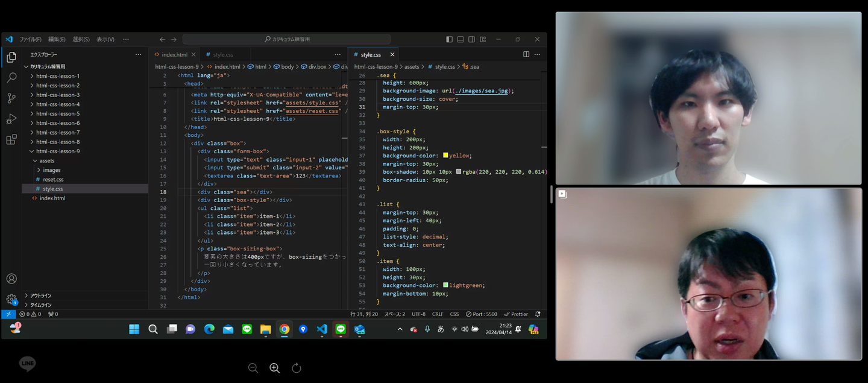Open the Manage gear settings icon

click(x=11, y=299)
